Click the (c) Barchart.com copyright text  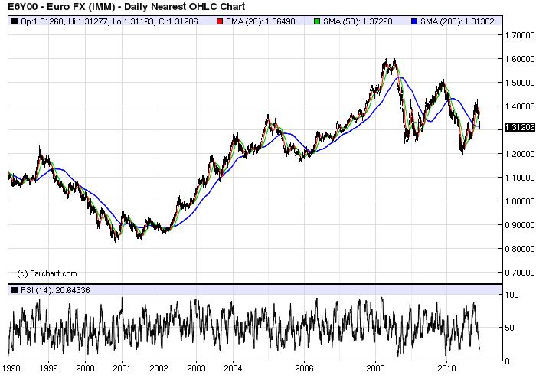click(x=47, y=273)
